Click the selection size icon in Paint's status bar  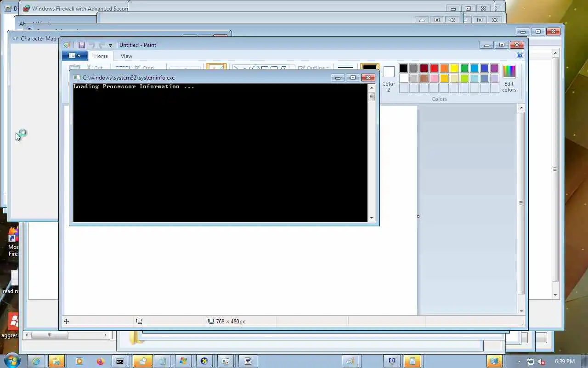tap(139, 322)
